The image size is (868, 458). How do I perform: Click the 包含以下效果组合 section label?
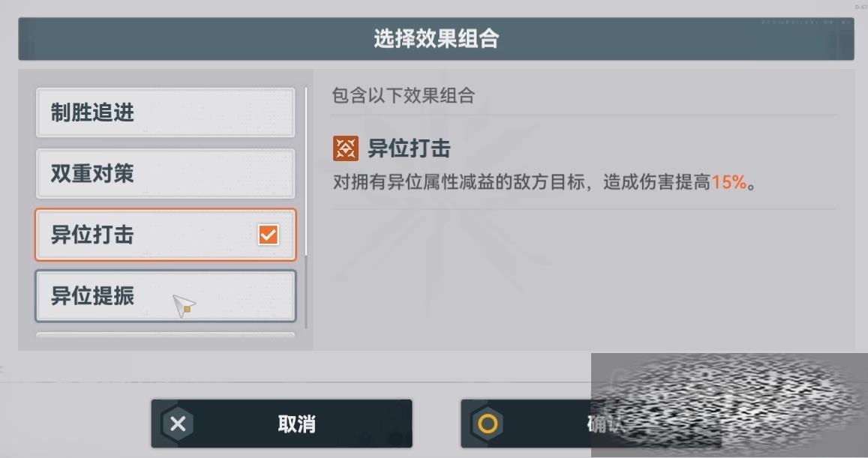(x=403, y=95)
